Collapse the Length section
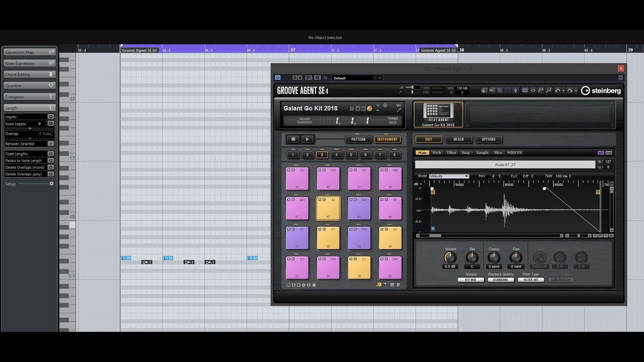The width and height of the screenshot is (644, 362). 30,108
